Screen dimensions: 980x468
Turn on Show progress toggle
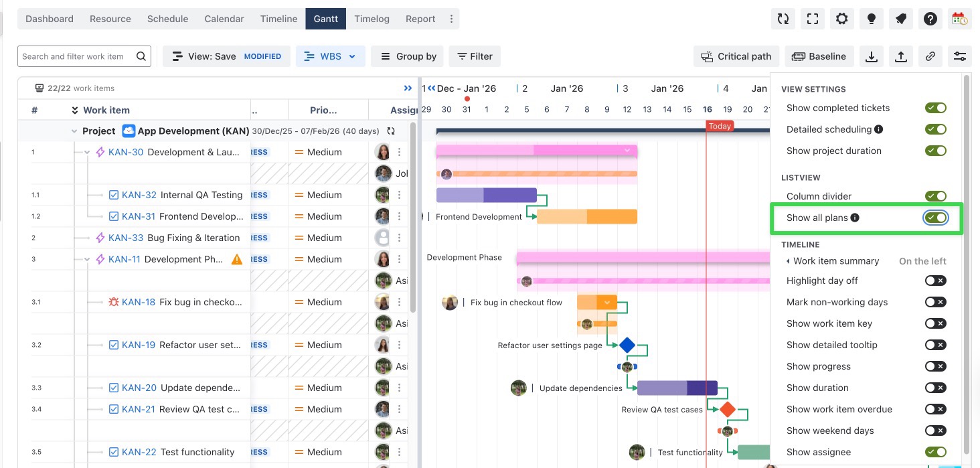pyautogui.click(x=935, y=366)
